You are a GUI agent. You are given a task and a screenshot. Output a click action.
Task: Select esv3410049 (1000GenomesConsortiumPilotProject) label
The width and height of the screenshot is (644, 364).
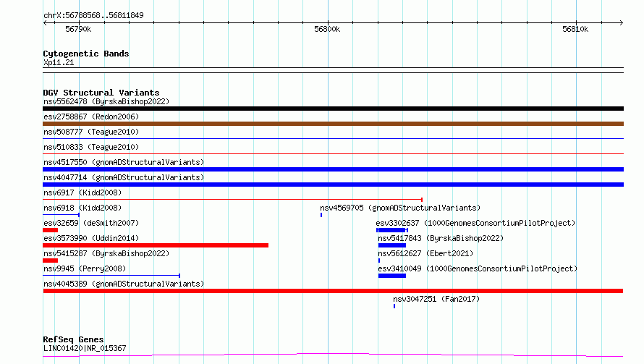(478, 268)
